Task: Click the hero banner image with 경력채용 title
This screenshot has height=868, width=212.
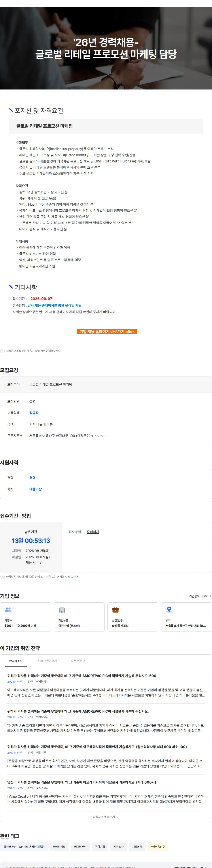Action: point(106,48)
